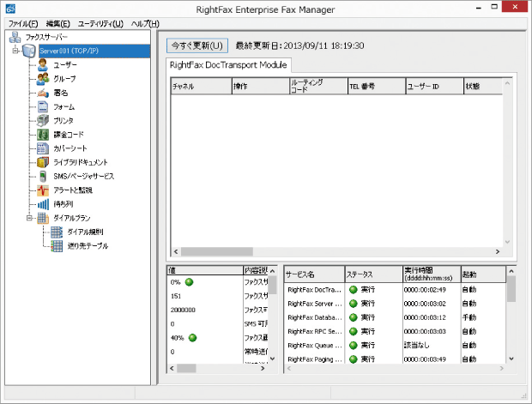Click the green status light for RightFax RPC Se...

[354, 331]
